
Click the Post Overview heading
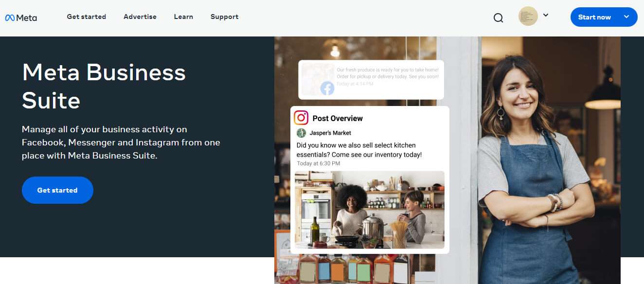tap(338, 118)
